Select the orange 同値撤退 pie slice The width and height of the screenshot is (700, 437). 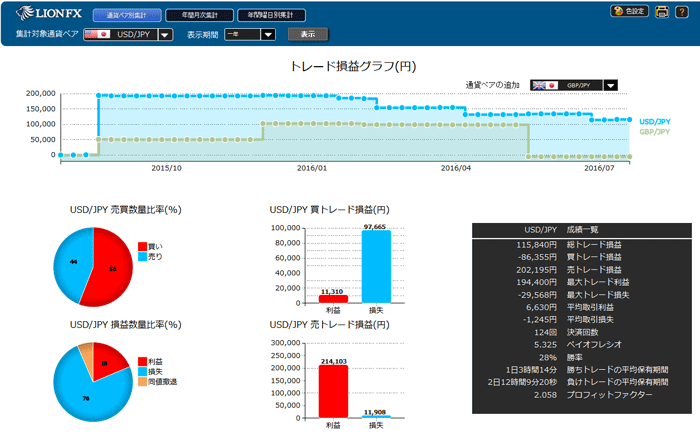[x=87, y=355]
